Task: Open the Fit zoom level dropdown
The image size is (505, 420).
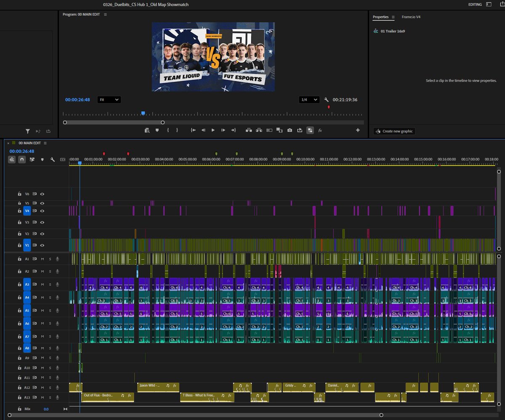Action: tap(109, 100)
